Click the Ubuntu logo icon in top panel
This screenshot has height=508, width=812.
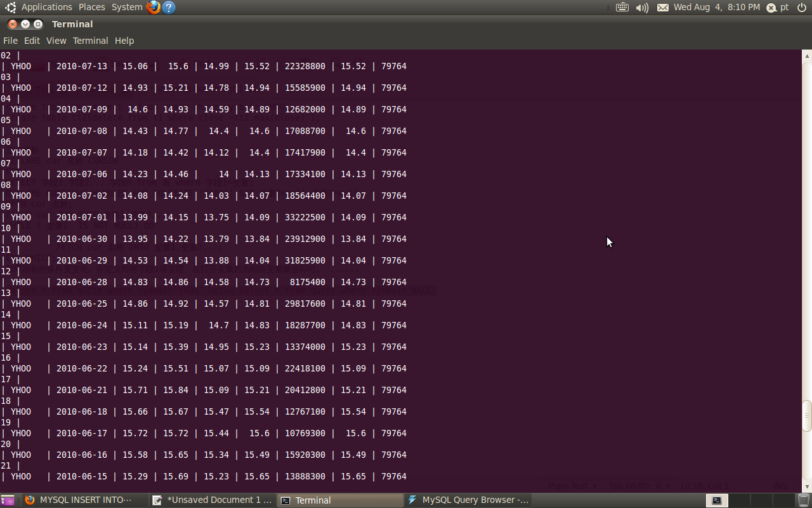point(10,8)
